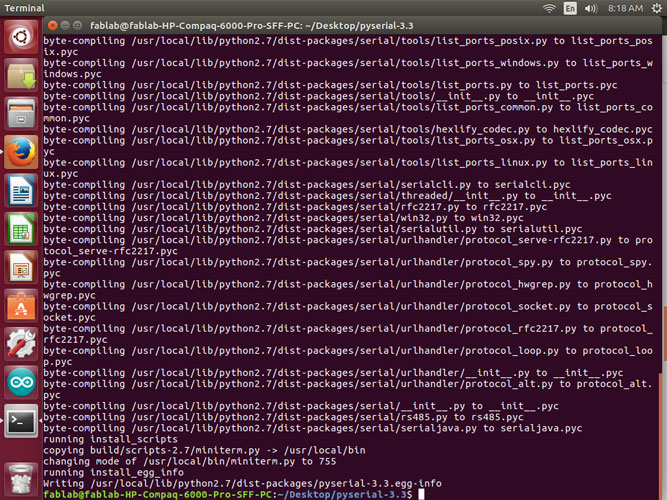This screenshot has width=667, height=500.
Task: Maximize the terminal window
Action: tap(77, 26)
